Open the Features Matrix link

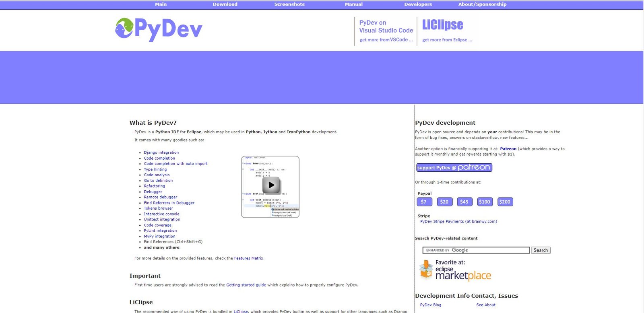(249, 258)
